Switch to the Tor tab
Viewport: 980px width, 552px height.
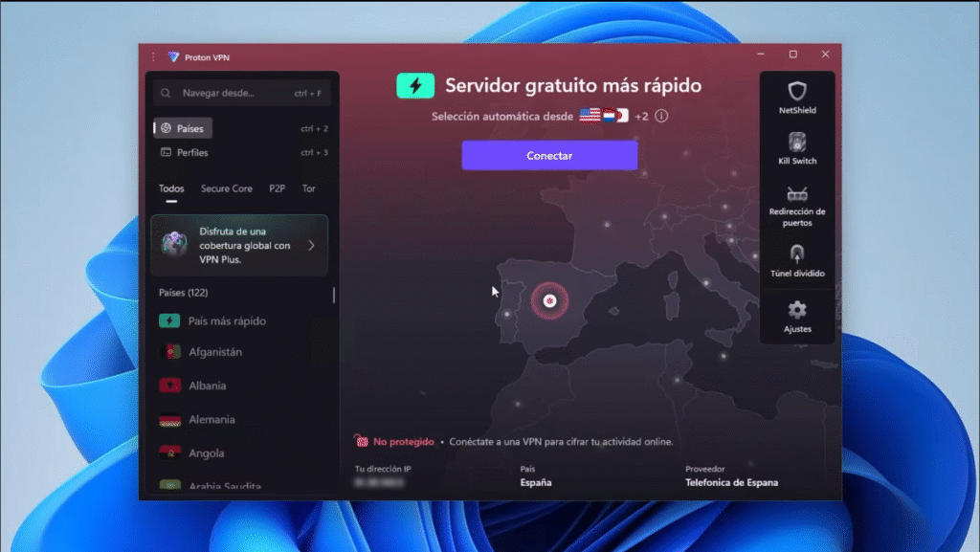click(309, 188)
